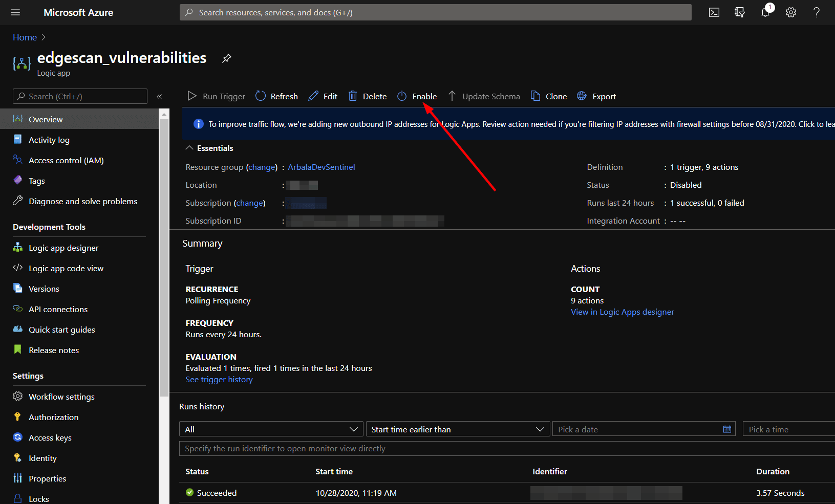This screenshot has height=504, width=835.
Task: Click the global search resources bar
Action: tap(435, 12)
